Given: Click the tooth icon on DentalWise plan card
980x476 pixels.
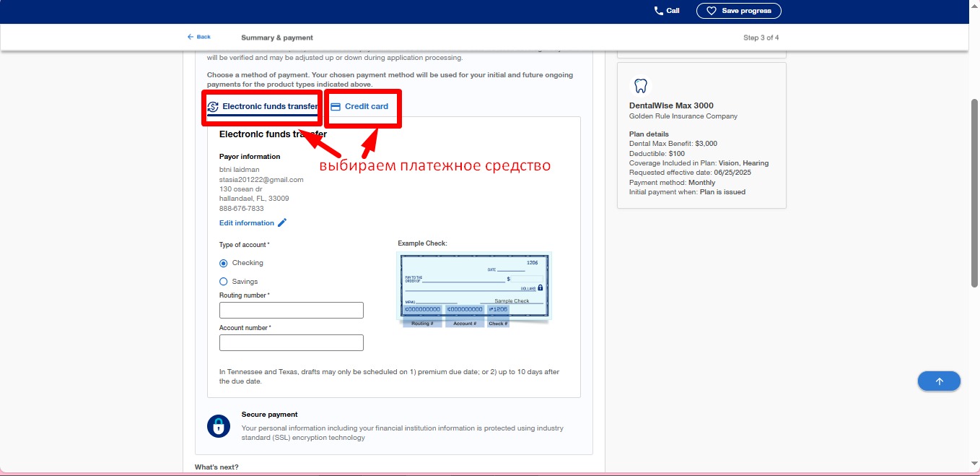Looking at the screenshot, I should tap(641, 85).
